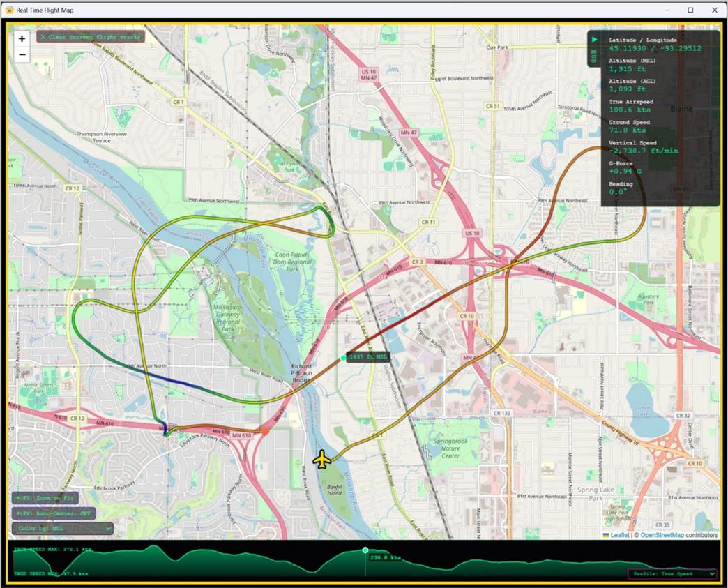
Task: Open the Color by MSL dropdown
Action: point(63,528)
